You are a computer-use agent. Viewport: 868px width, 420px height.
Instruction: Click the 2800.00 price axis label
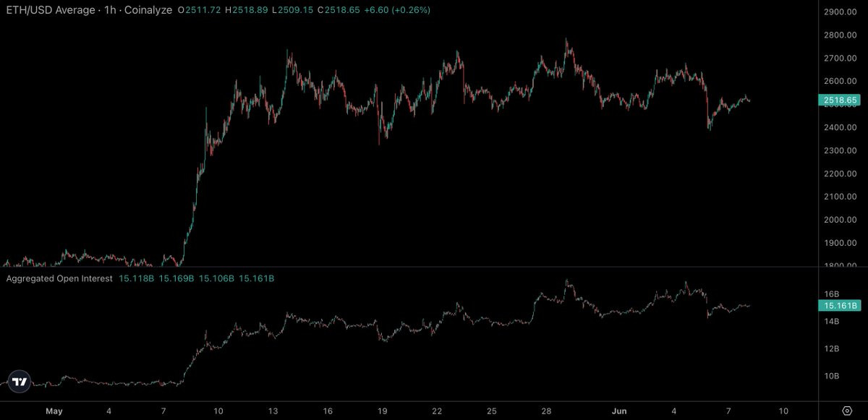pos(839,35)
